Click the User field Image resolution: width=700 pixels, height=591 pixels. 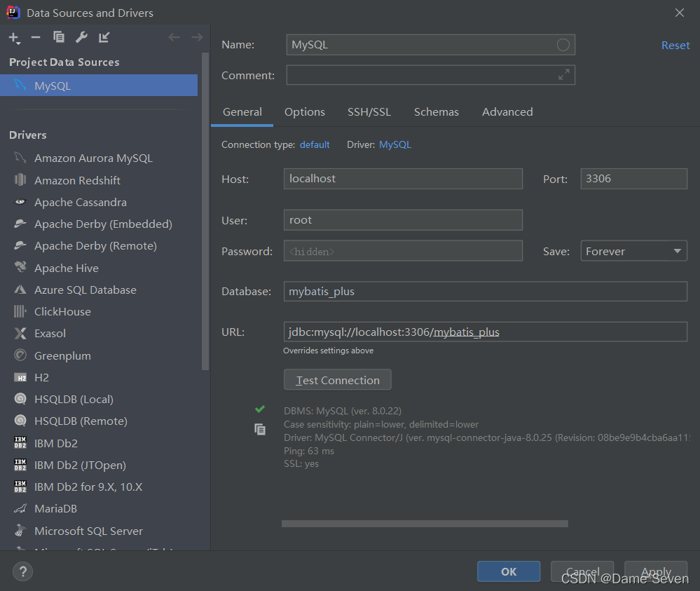tap(403, 219)
